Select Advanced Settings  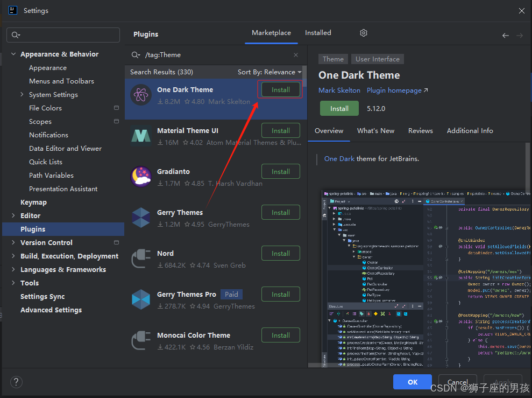tap(51, 310)
